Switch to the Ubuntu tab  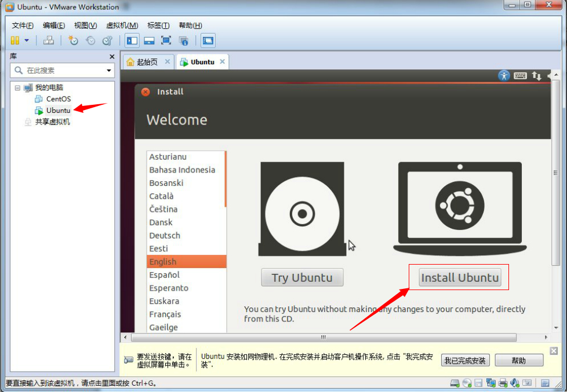tap(202, 62)
